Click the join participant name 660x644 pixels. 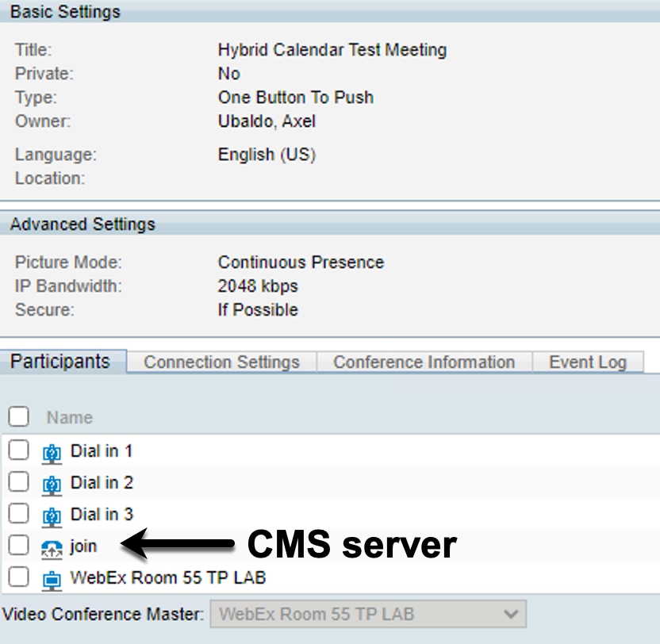[83, 546]
